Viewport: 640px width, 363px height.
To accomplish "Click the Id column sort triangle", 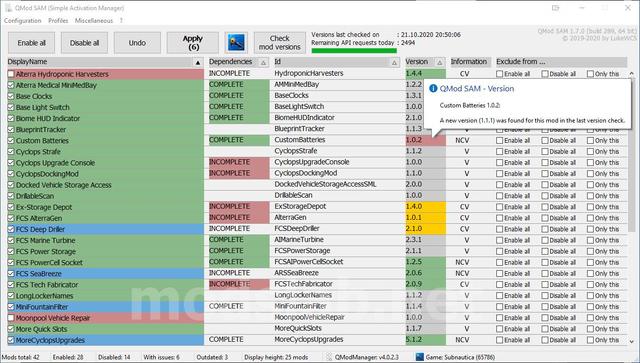I will click(394, 62).
